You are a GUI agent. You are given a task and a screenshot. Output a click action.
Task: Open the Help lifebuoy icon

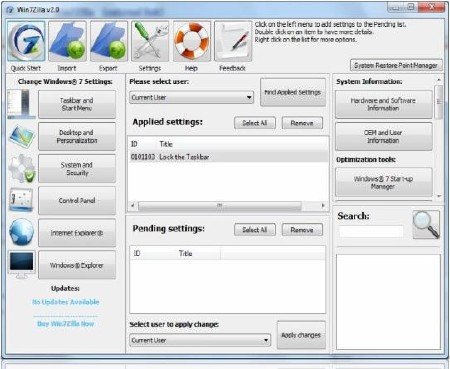click(x=192, y=41)
